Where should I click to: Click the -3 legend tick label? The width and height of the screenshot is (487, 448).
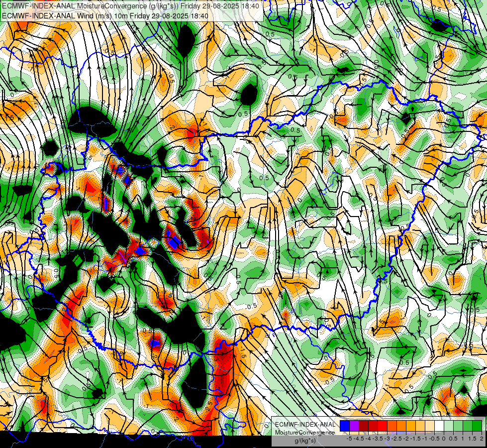pos(387,439)
